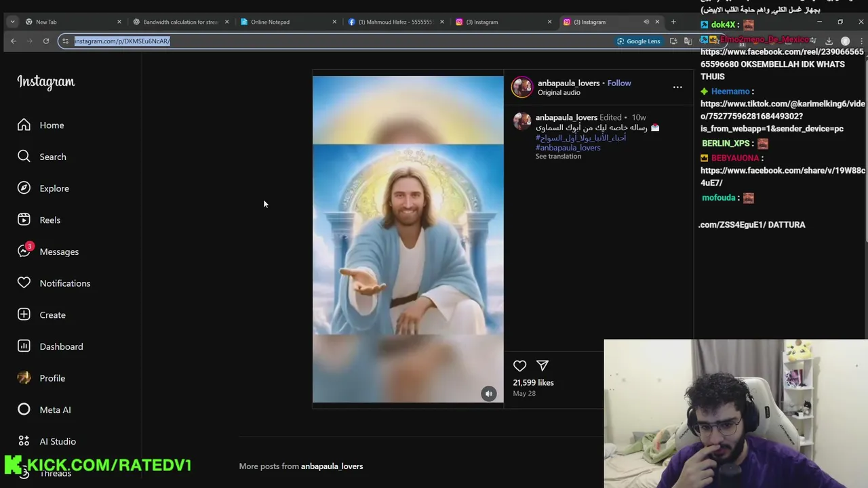Image resolution: width=868 pixels, height=488 pixels.
Task: Open Notifications heart in sidebar
Action: point(54,283)
